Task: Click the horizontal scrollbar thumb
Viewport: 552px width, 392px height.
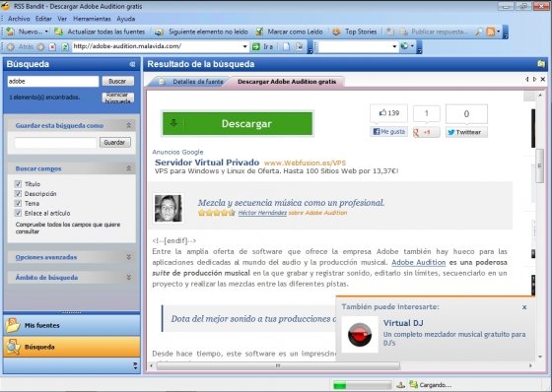Action: (278, 366)
